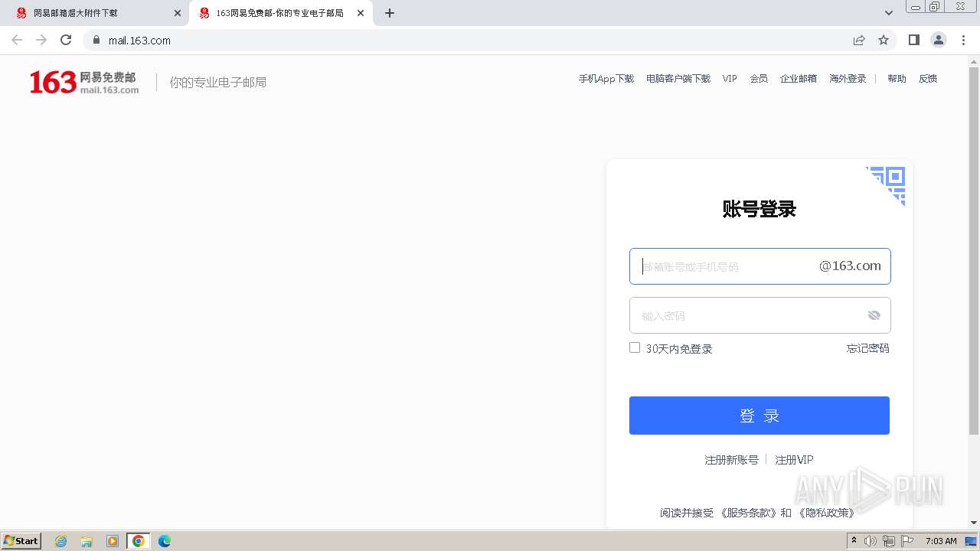Open 帮助 help link
The height and width of the screenshot is (551, 980).
897,79
